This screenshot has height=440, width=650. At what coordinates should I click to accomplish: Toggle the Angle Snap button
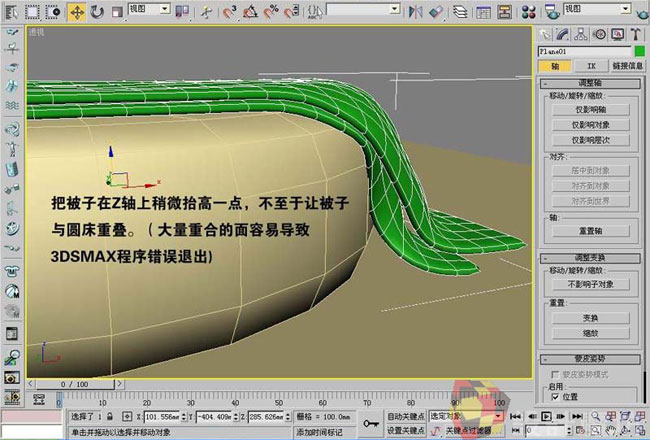pyautogui.click(x=250, y=12)
